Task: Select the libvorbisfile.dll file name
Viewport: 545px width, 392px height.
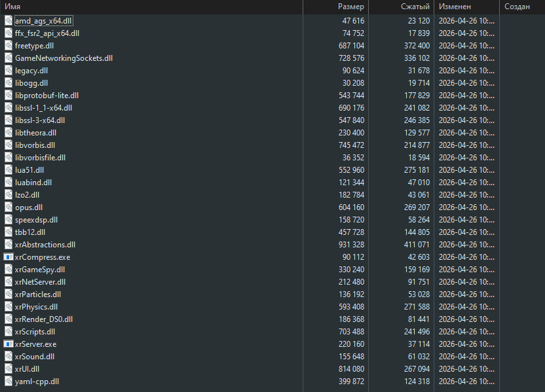Action: (41, 158)
